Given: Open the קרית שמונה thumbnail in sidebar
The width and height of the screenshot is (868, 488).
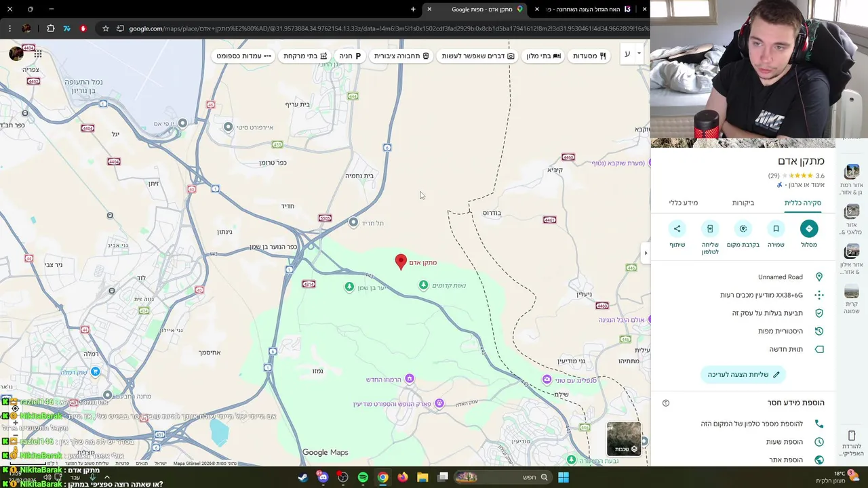Looking at the screenshot, I should 852,292.
